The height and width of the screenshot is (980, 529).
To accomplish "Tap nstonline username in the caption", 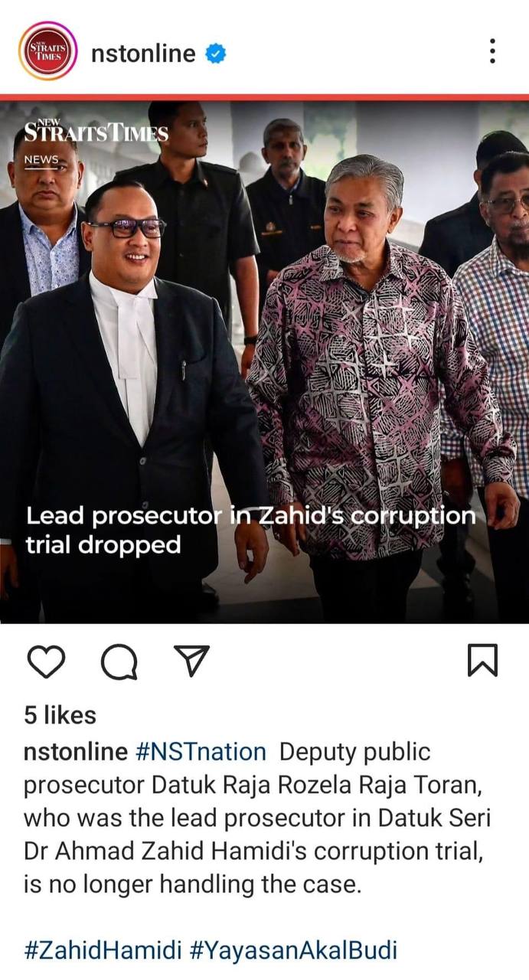I will 76,752.
